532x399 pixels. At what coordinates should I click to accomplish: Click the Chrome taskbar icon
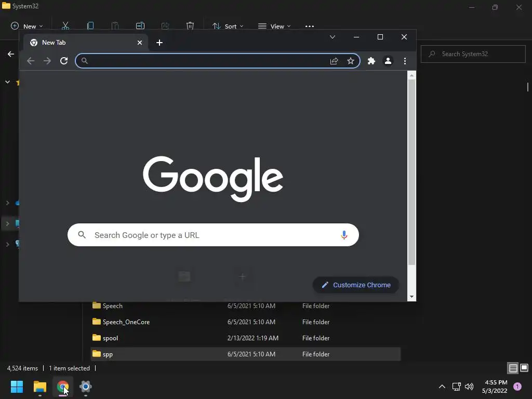(63, 387)
